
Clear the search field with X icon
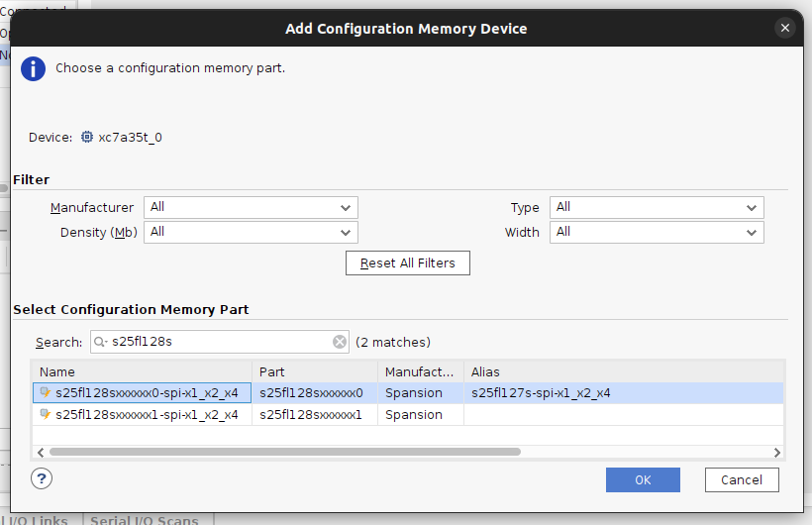coord(340,342)
